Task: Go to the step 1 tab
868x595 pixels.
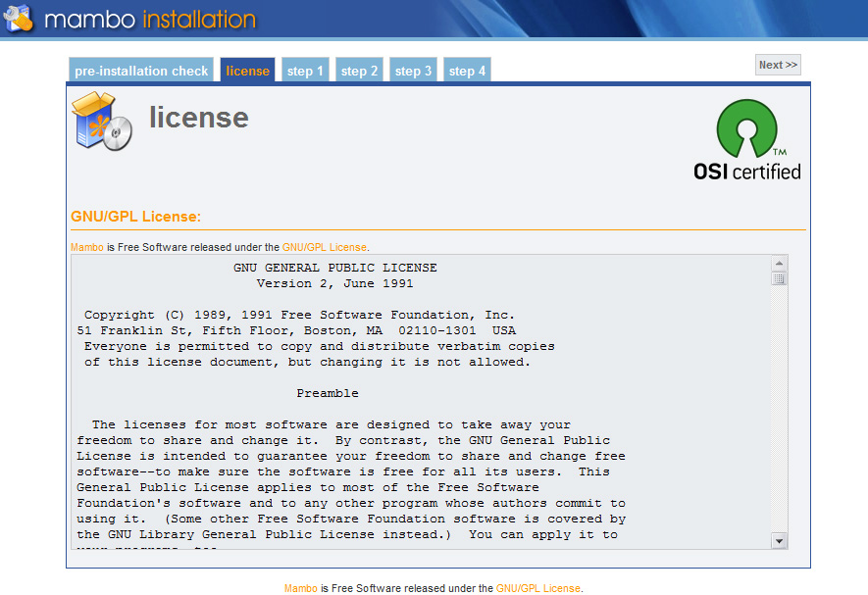Action: [x=305, y=71]
